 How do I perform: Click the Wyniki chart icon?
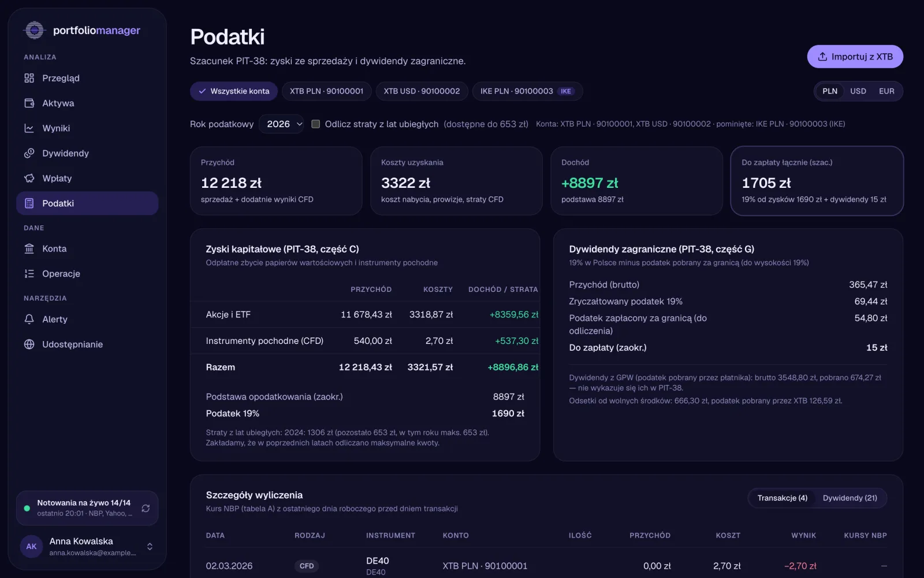coord(29,128)
